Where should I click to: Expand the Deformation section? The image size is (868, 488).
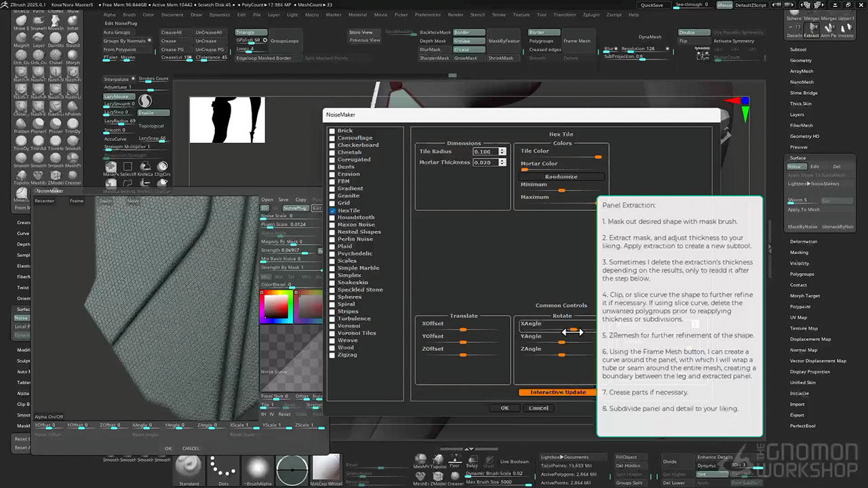tap(804, 241)
